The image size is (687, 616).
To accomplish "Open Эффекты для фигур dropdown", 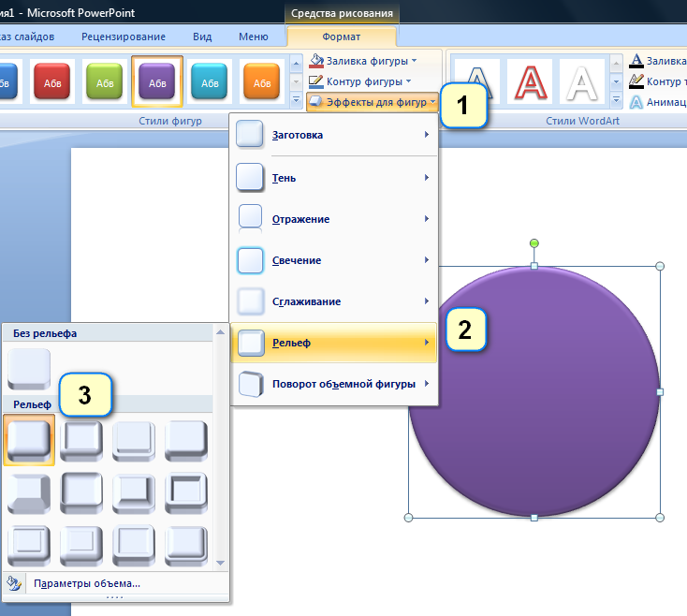I will (373, 102).
